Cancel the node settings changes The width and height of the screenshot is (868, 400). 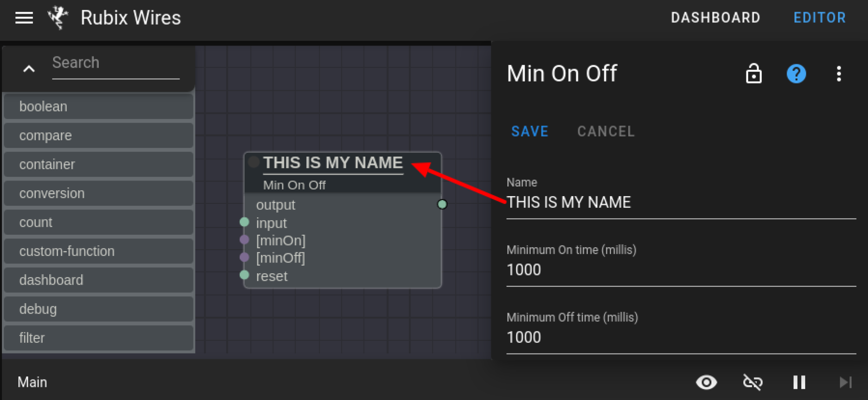click(x=606, y=132)
